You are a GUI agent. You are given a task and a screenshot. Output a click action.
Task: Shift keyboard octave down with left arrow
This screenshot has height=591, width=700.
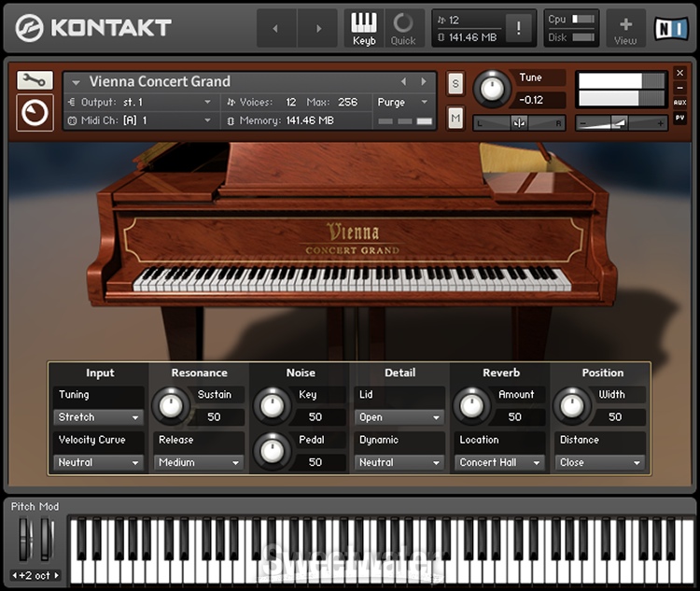point(14,575)
